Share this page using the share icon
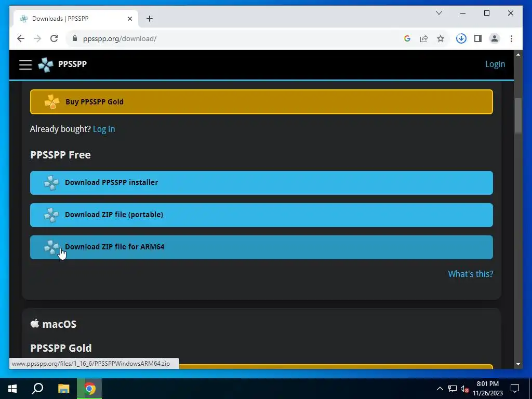Viewport: 532px width, 399px height. 424,38
